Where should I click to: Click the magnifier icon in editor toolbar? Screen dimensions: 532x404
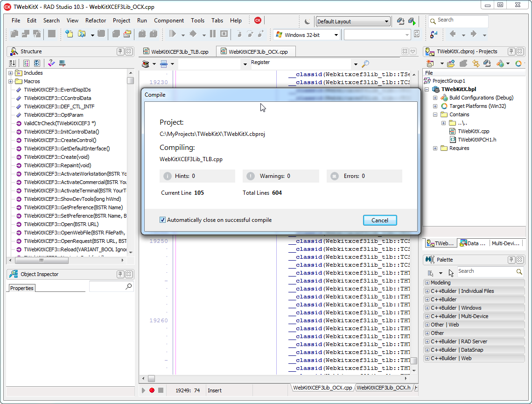pos(365,64)
